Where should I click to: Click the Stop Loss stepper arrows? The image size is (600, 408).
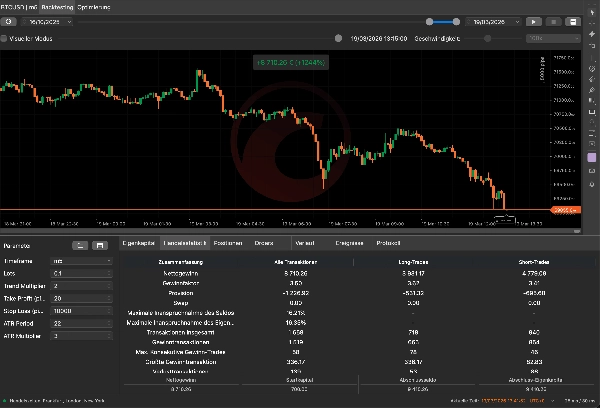click(x=109, y=311)
